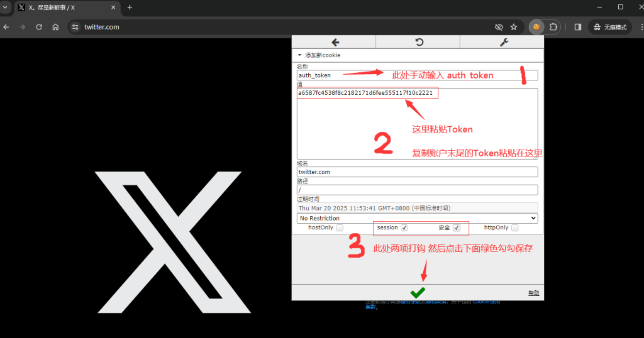Maximize the browser window
The width and height of the screenshot is (644, 338).
tap(621, 8)
